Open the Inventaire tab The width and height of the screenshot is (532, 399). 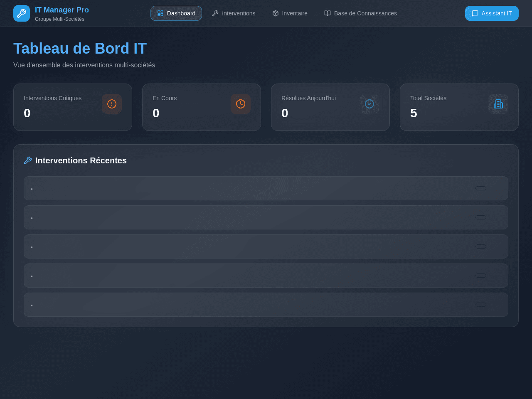click(x=290, y=13)
